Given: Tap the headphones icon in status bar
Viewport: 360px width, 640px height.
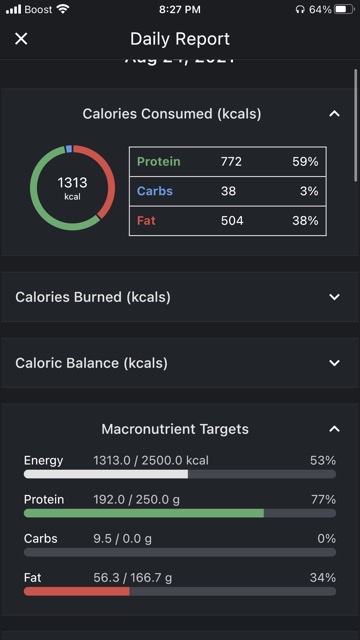Looking at the screenshot, I should coord(300,9).
